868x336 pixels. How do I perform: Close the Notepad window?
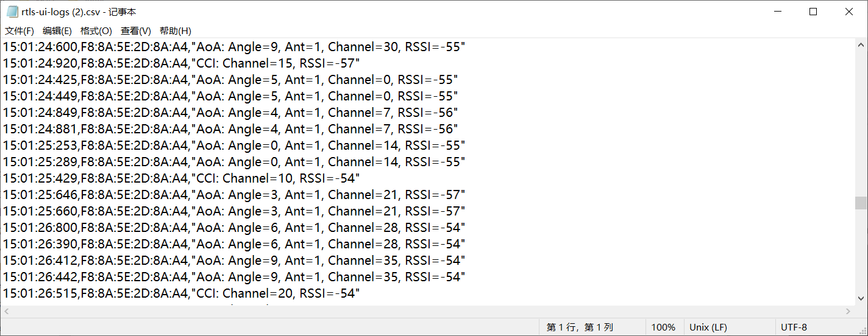pos(849,12)
